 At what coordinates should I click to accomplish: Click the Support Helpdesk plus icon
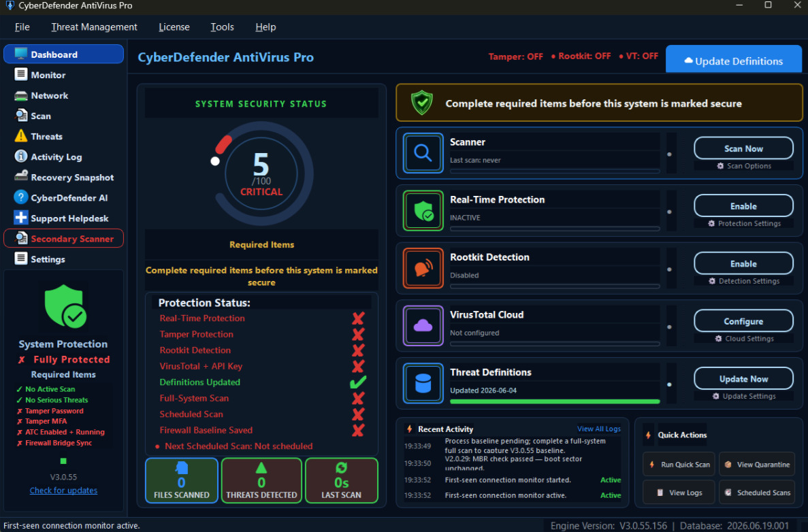(x=20, y=218)
